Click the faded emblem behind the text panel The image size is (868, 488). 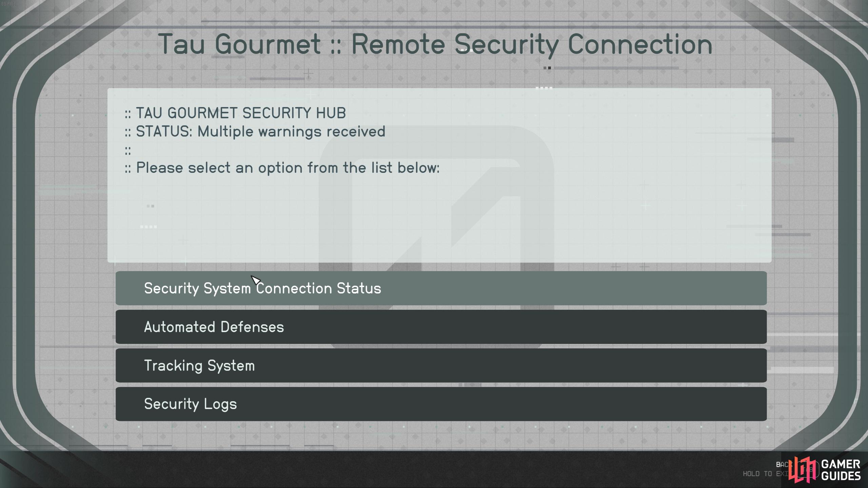click(x=437, y=237)
